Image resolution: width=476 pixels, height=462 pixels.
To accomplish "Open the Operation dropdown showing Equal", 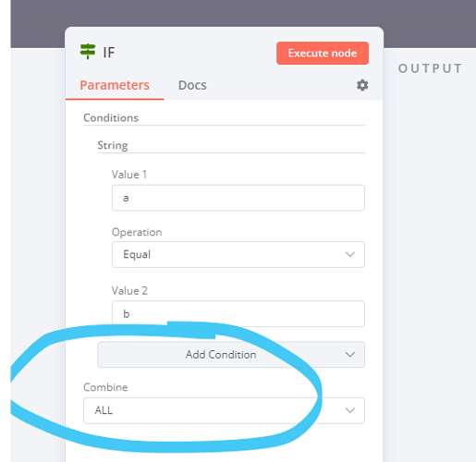I will point(238,254).
